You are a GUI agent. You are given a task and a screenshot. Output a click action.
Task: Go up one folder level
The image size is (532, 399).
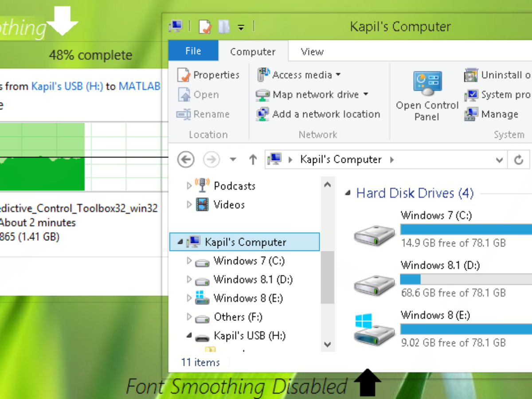coord(253,160)
